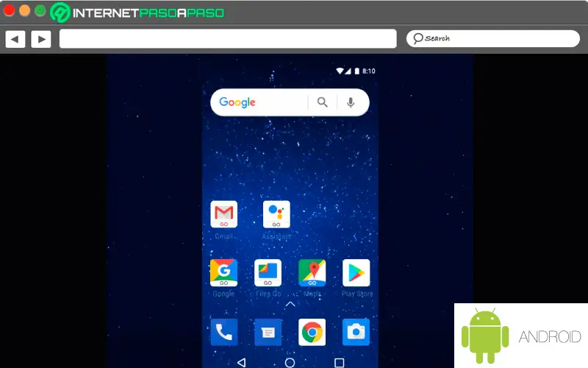
Task: Click the browser back arrow button
Action: (15, 39)
